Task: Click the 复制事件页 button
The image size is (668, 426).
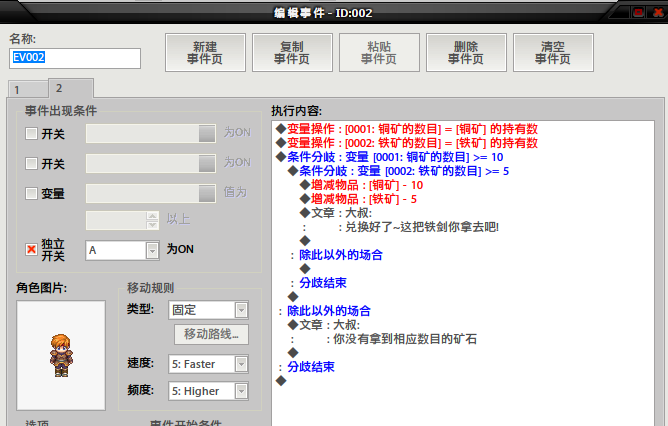Action: pos(292,53)
